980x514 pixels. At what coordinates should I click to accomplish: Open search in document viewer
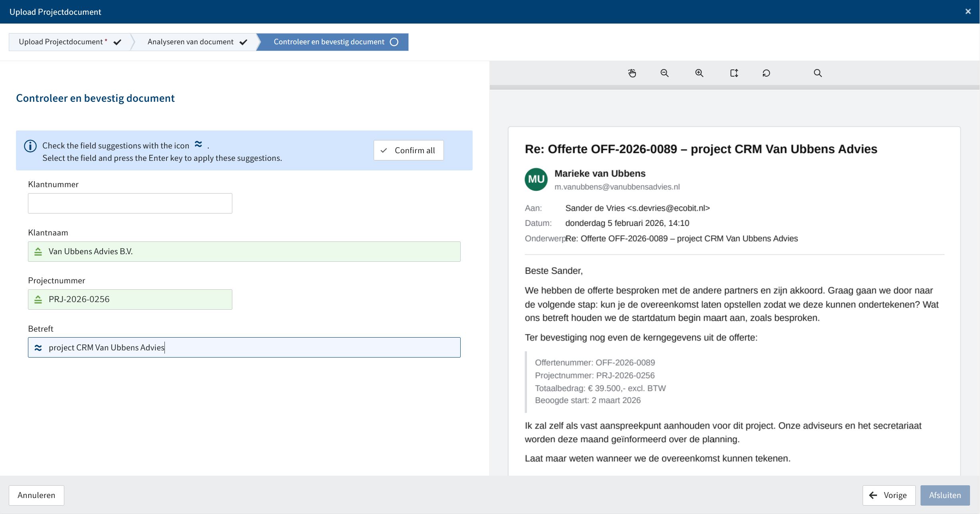pyautogui.click(x=818, y=73)
